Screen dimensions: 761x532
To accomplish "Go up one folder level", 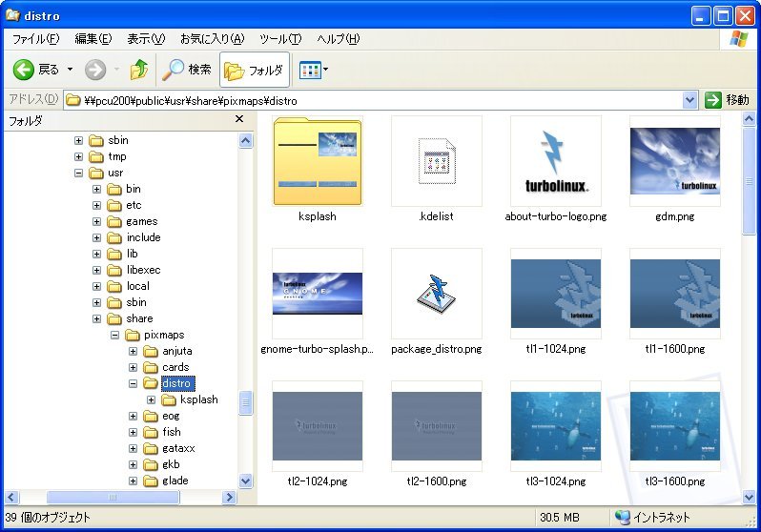I will (x=139, y=70).
